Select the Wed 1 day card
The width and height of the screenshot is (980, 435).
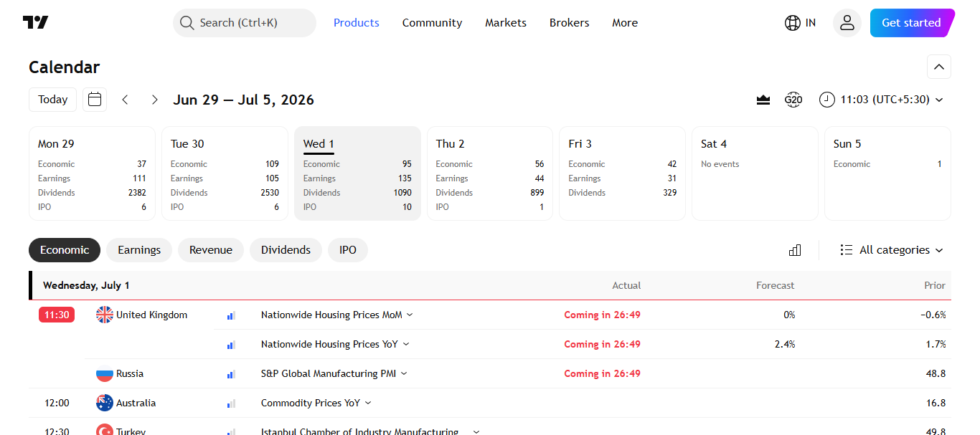pos(357,173)
